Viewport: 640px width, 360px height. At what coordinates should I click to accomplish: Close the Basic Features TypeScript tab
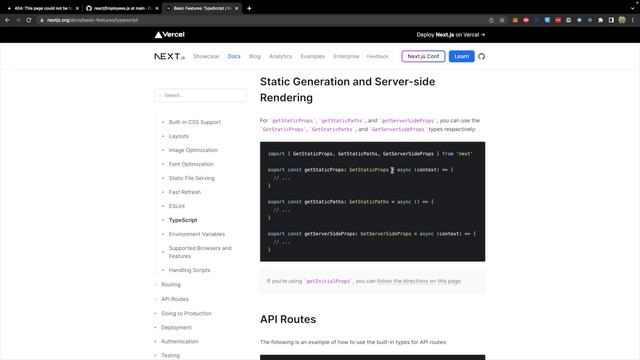(236, 8)
